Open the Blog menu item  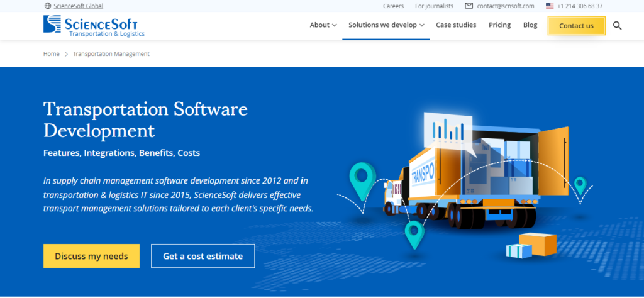(530, 25)
